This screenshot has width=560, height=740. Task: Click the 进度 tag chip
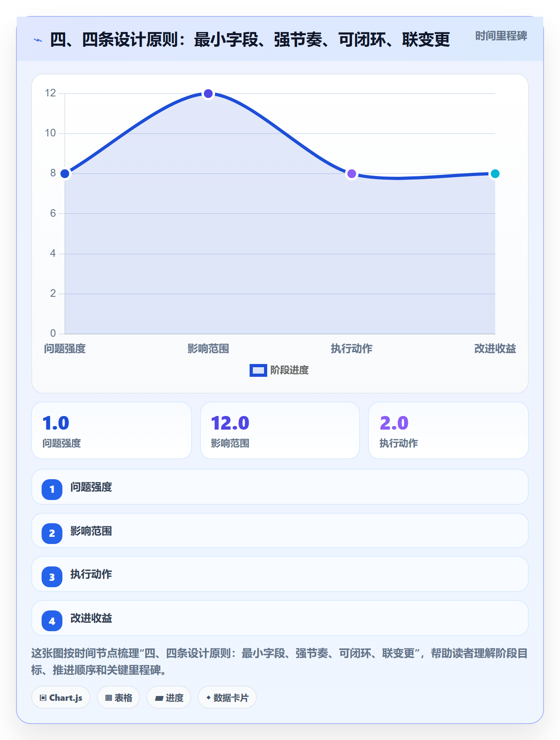(x=169, y=698)
